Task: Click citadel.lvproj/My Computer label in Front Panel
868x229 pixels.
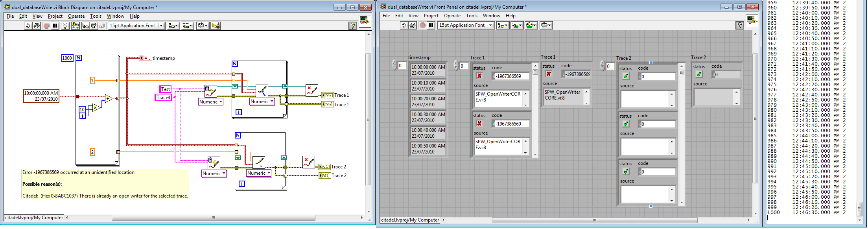Action: (x=410, y=220)
